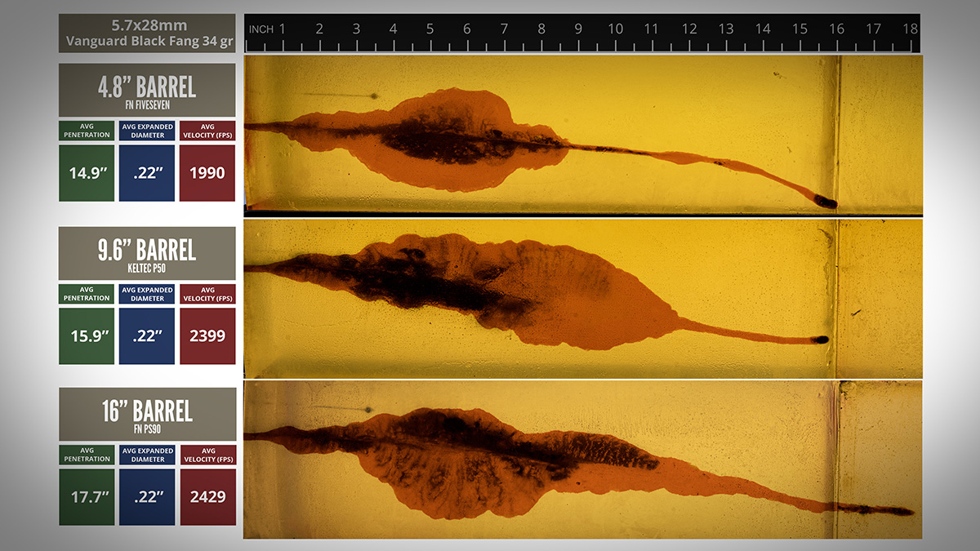
Task: Click the .22" expanded diameter for 4.8" barrel
Action: click(147, 173)
